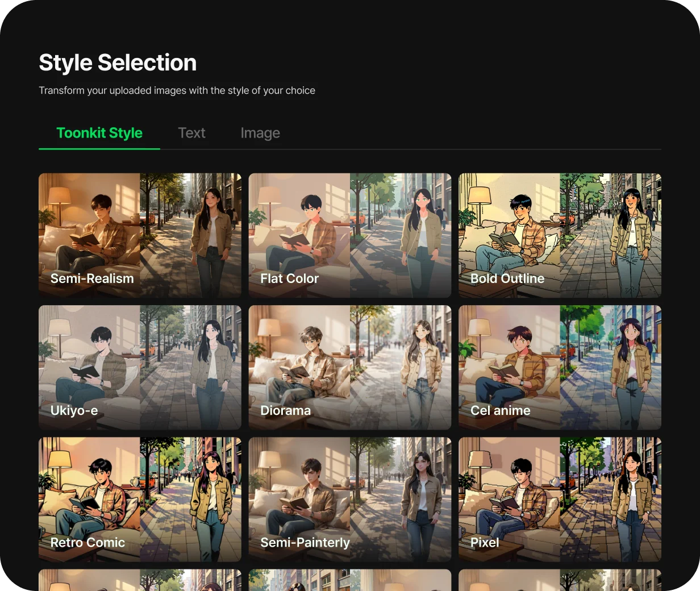Click the Style Selection heading
Screen dimensions: 700x591
(x=118, y=63)
